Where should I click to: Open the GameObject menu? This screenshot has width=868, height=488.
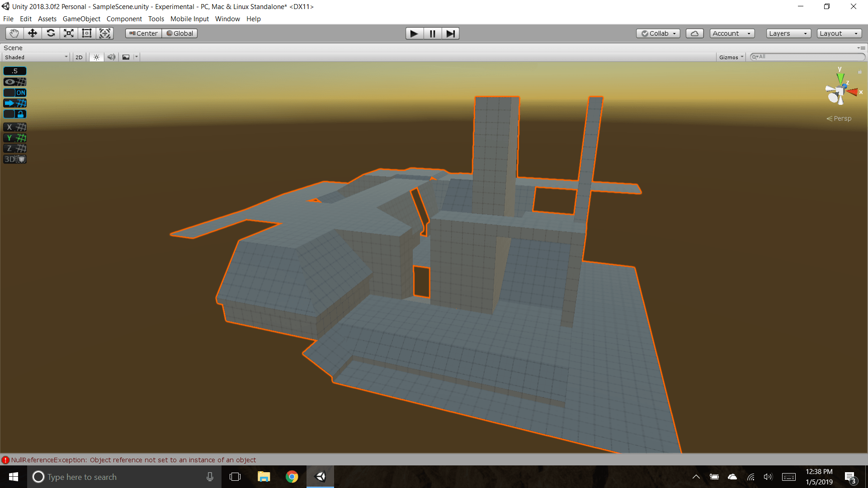pyautogui.click(x=81, y=19)
